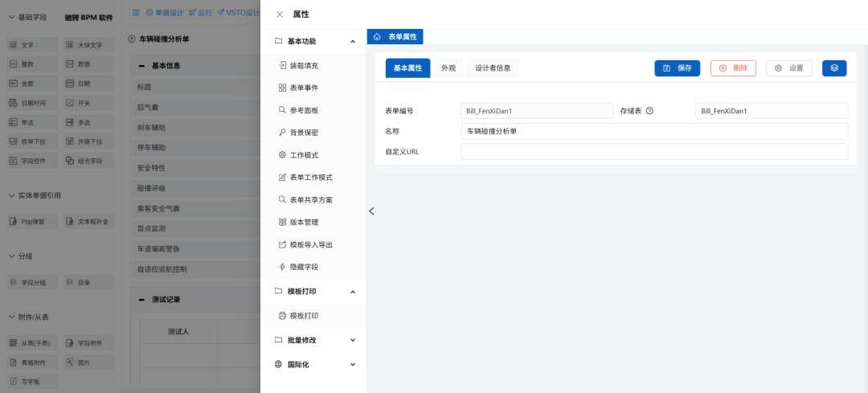Image resolution: width=868 pixels, height=393 pixels.
Task: Click the 名称 input field
Action: tap(654, 131)
